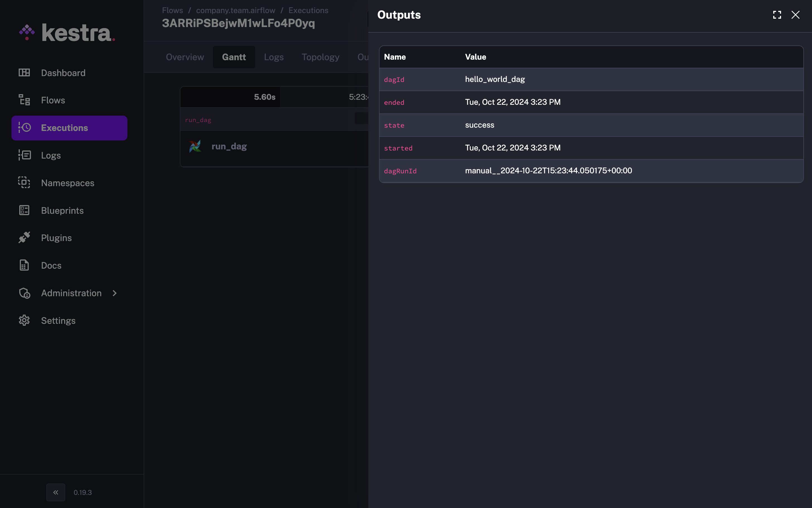Switch to the Overview tab
812x508 pixels.
click(185, 57)
